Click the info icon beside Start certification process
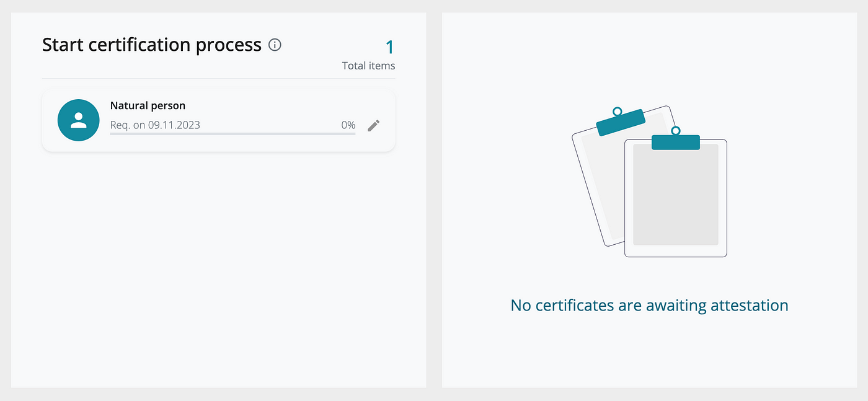 coord(275,45)
